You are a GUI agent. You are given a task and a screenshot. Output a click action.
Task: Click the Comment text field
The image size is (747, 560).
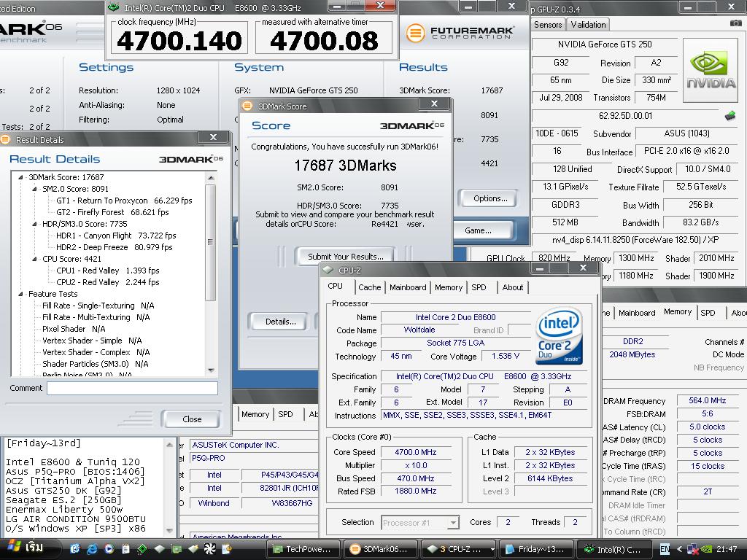tap(132, 389)
